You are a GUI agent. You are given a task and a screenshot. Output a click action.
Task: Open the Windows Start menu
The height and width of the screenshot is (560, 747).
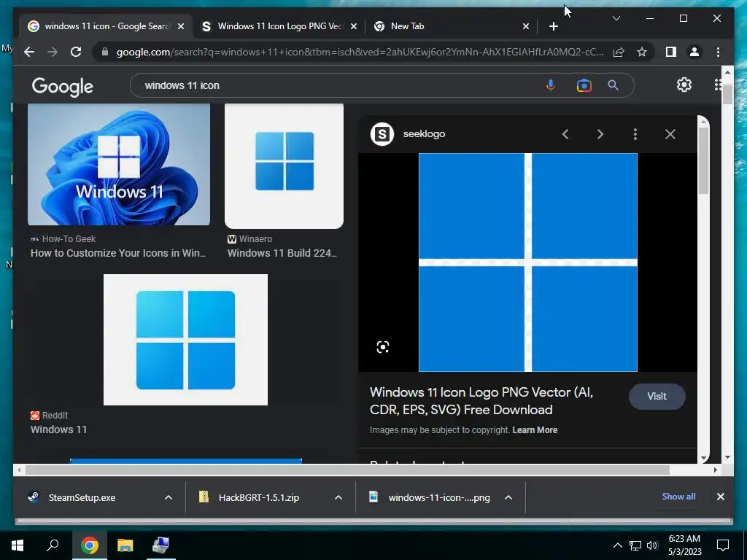pyautogui.click(x=18, y=545)
